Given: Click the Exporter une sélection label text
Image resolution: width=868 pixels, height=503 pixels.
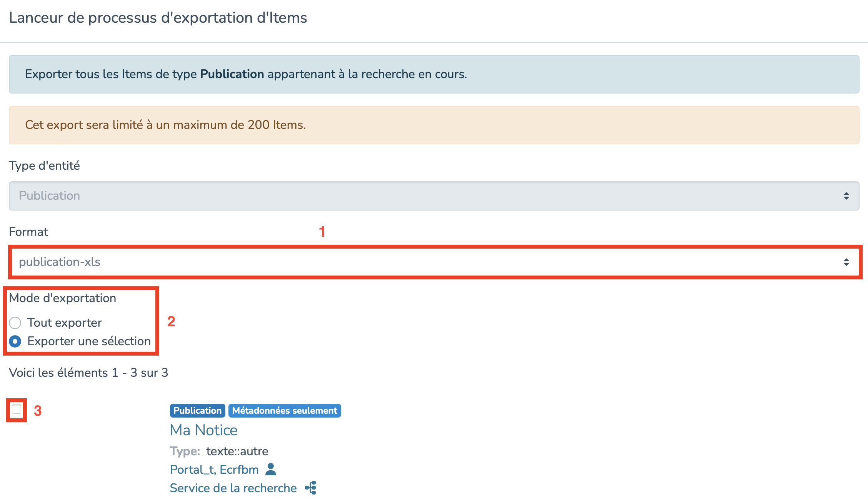Looking at the screenshot, I should [89, 341].
